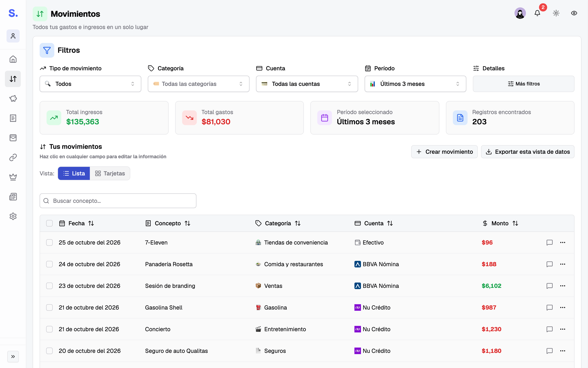
Task: Open the home icon in sidebar
Action: [13, 59]
